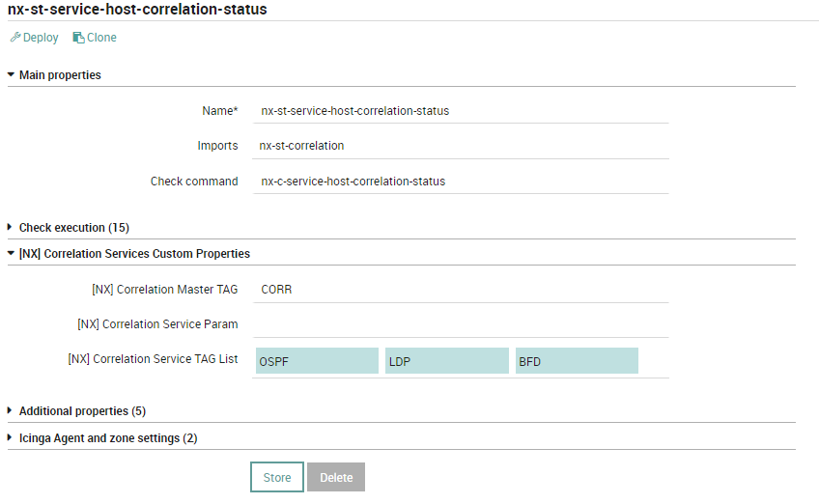Click the Name input field
The image size is (819, 504).
pyautogui.click(x=461, y=111)
